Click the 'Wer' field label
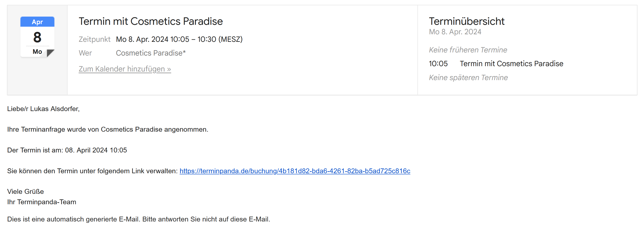Image resolution: width=644 pixels, height=231 pixels. [85, 53]
